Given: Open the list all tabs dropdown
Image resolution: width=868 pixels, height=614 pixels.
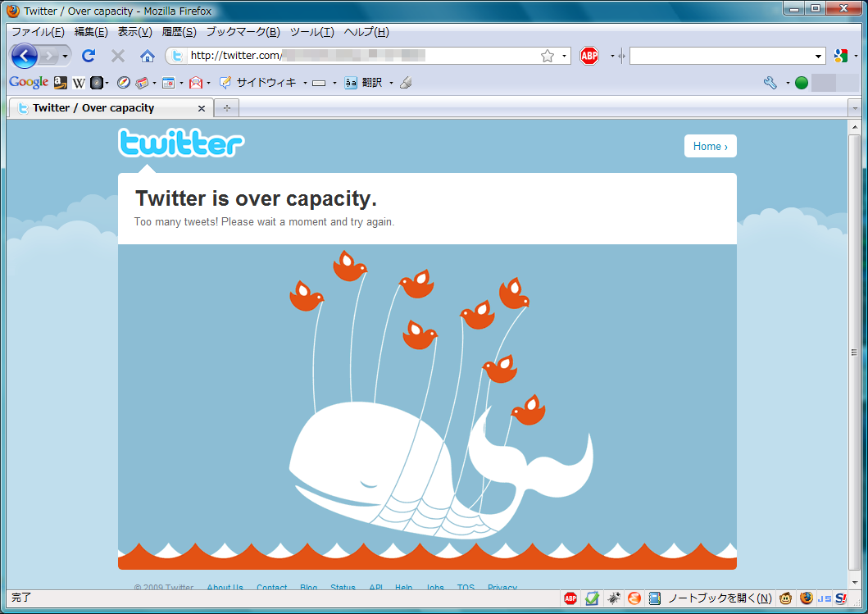Looking at the screenshot, I should (x=855, y=108).
